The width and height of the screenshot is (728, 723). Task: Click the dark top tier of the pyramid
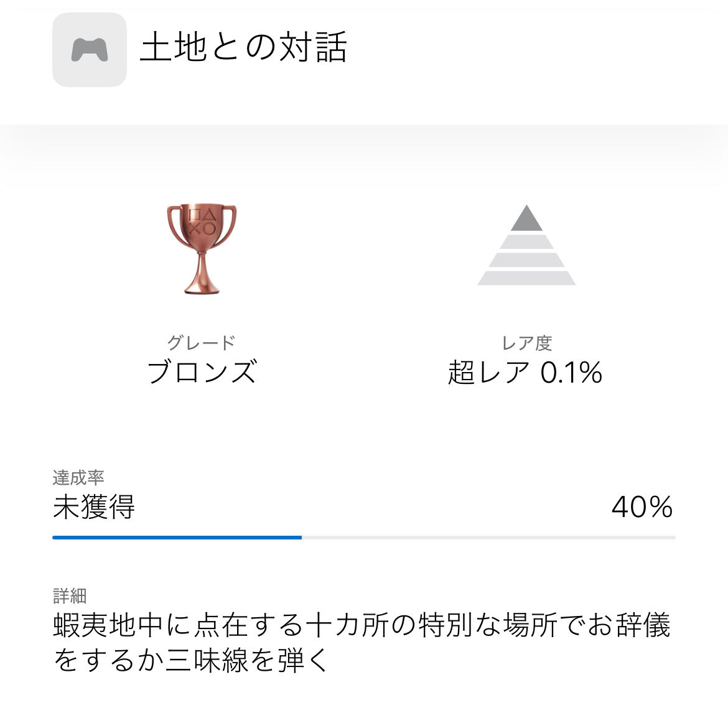click(x=526, y=220)
